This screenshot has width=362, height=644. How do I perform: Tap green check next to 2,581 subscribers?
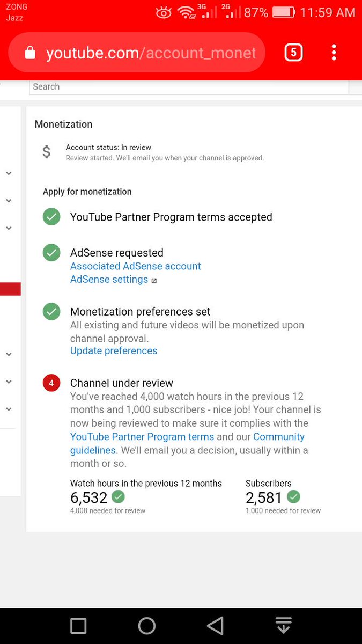(x=293, y=496)
